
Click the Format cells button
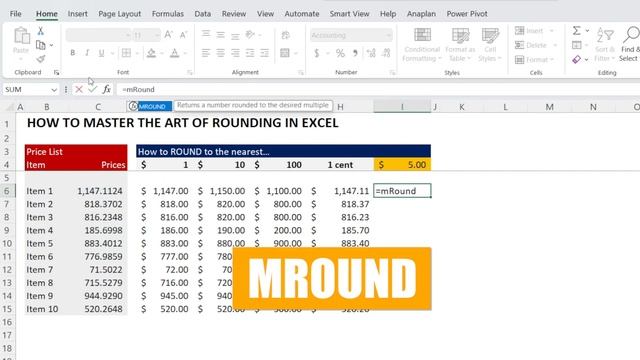click(535, 60)
